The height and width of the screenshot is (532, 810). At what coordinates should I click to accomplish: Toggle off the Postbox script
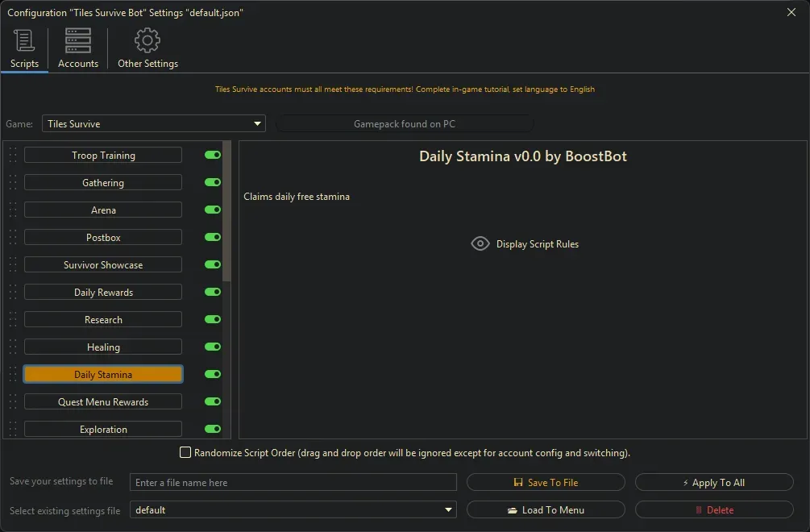(x=213, y=238)
